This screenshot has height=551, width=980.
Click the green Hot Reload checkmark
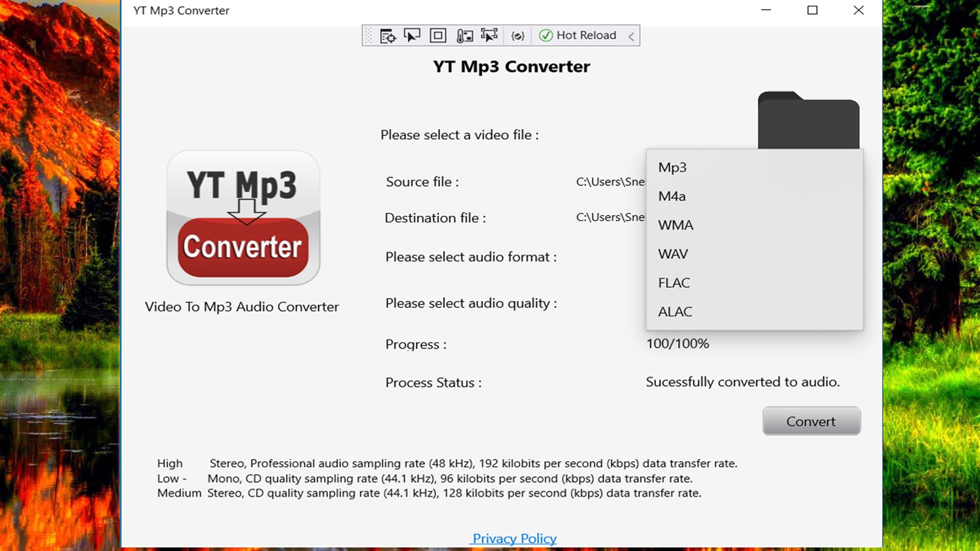coord(546,35)
